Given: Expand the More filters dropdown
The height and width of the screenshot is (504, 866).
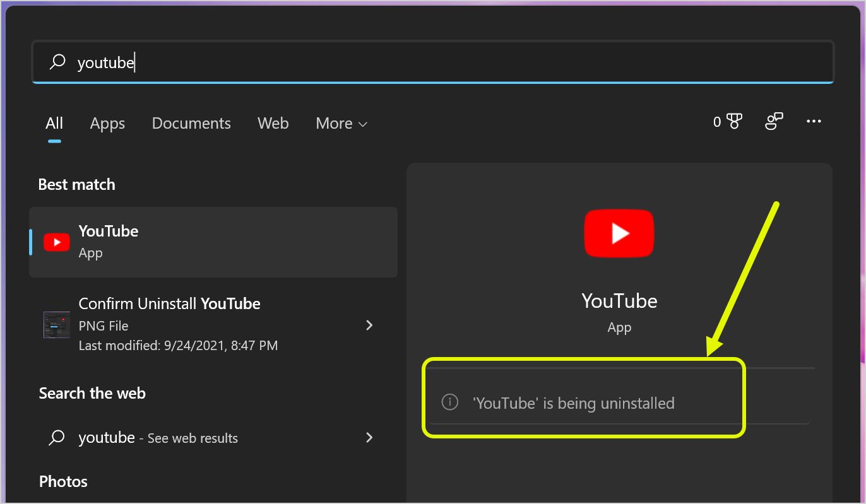Looking at the screenshot, I should 341,124.
